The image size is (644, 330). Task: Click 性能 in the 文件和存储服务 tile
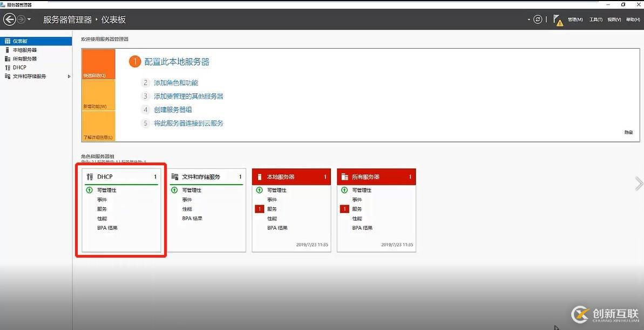click(x=187, y=209)
